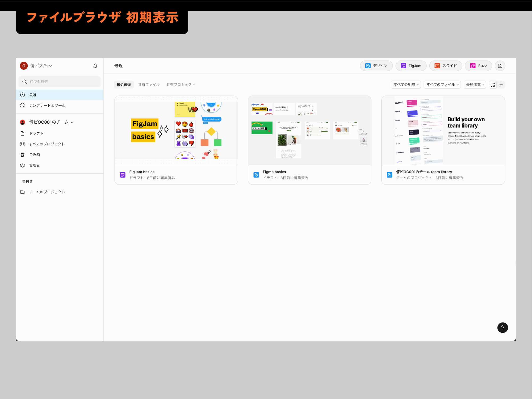Open 最近 in the sidebar
Screen dimensions: 532x399
click(x=60, y=95)
